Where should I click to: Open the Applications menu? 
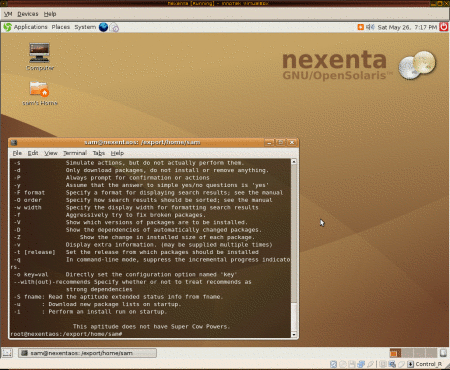click(30, 27)
